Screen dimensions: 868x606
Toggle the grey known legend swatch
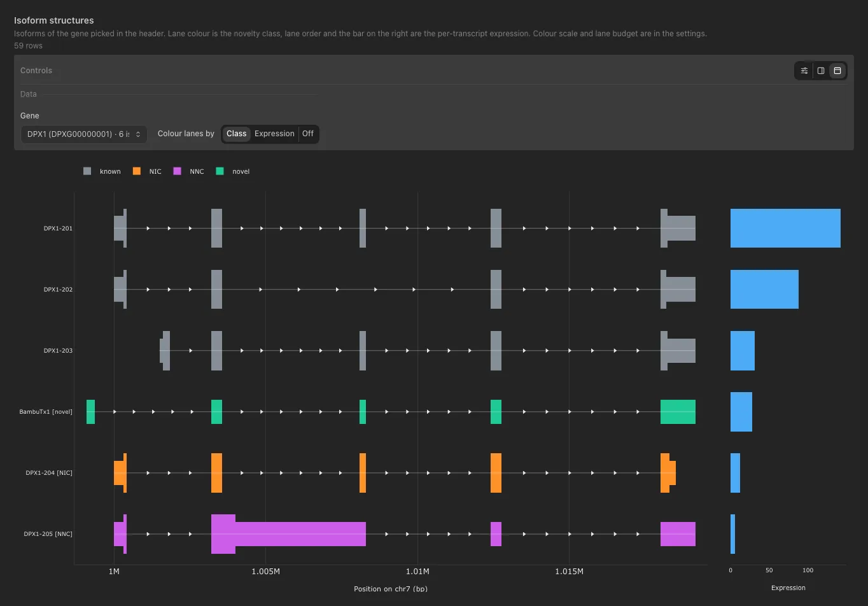[x=87, y=171]
